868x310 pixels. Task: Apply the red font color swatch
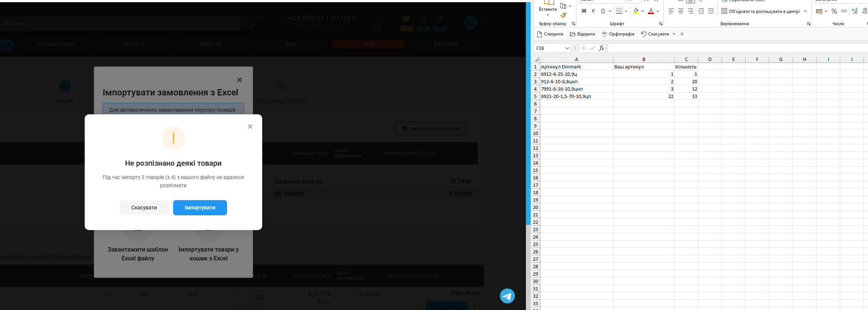pyautogui.click(x=651, y=11)
